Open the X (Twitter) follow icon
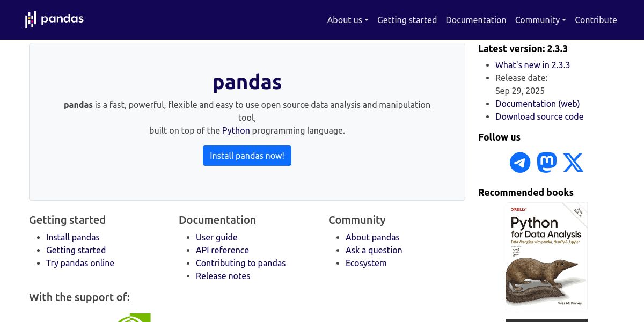 (573, 163)
